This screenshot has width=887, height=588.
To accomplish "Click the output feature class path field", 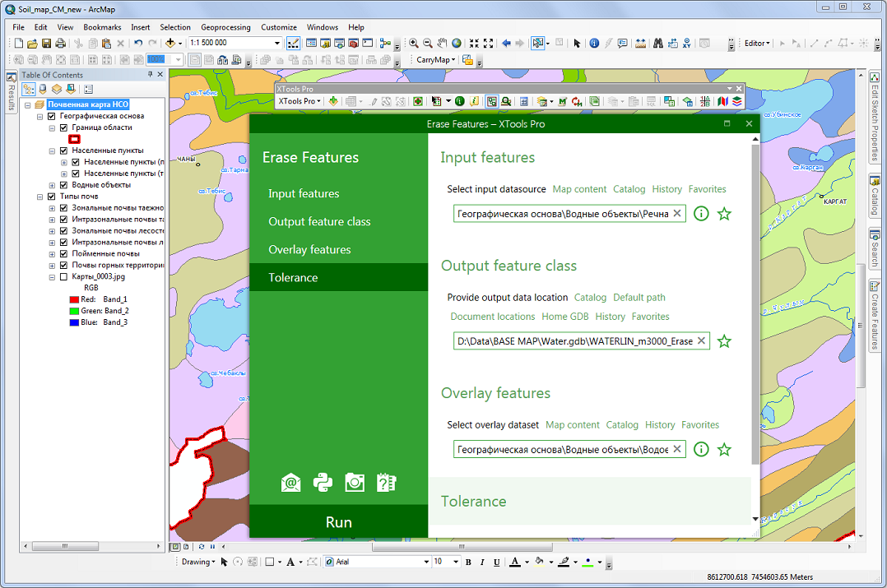I will pyautogui.click(x=581, y=341).
